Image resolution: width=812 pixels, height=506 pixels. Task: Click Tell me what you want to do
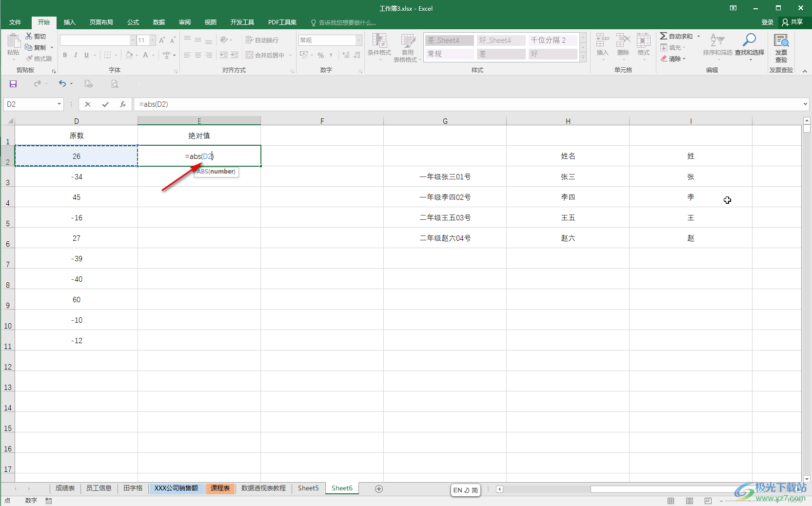pos(343,22)
